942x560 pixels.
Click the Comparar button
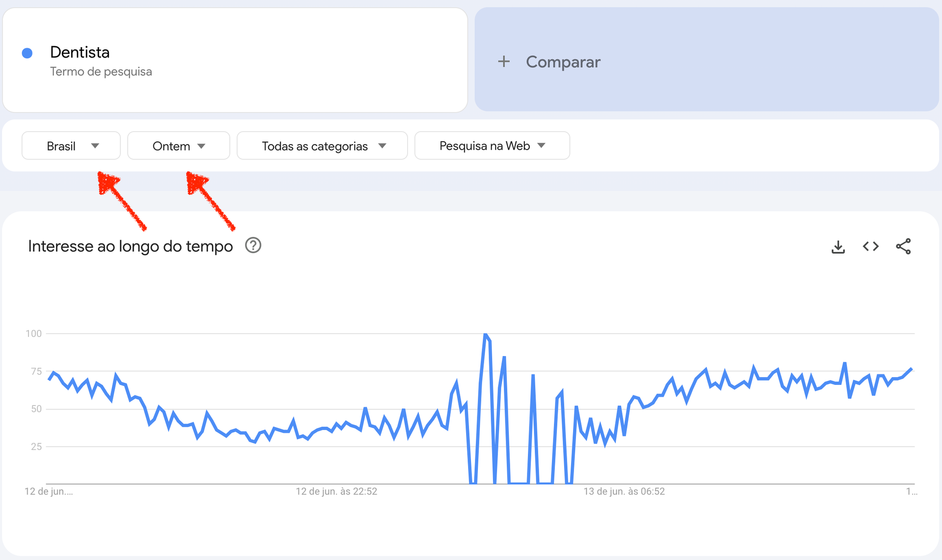[x=563, y=61]
